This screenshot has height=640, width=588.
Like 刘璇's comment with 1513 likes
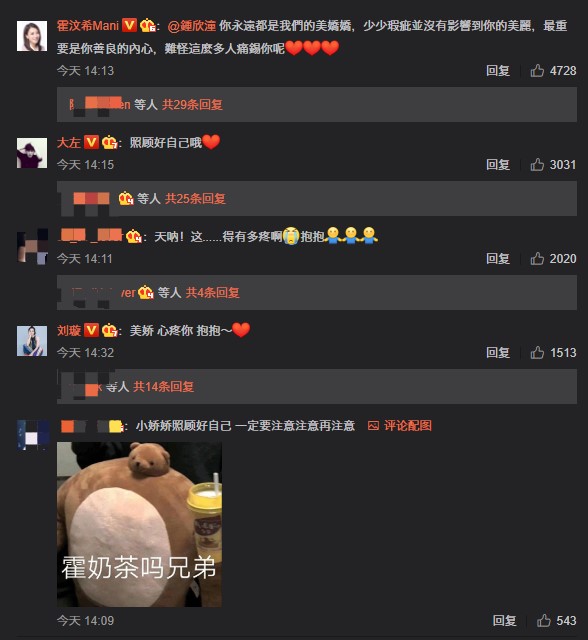coord(537,352)
